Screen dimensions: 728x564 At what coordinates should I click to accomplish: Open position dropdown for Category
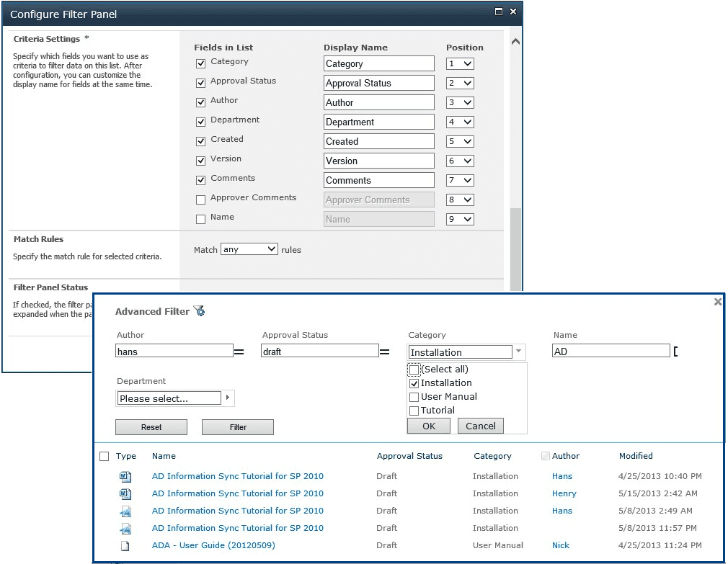click(x=460, y=63)
